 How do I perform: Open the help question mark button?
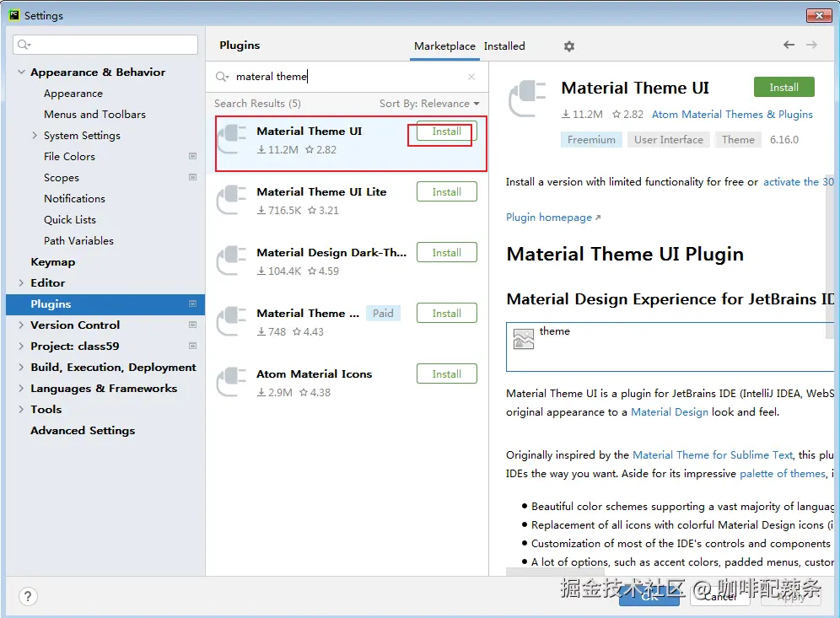point(28,596)
